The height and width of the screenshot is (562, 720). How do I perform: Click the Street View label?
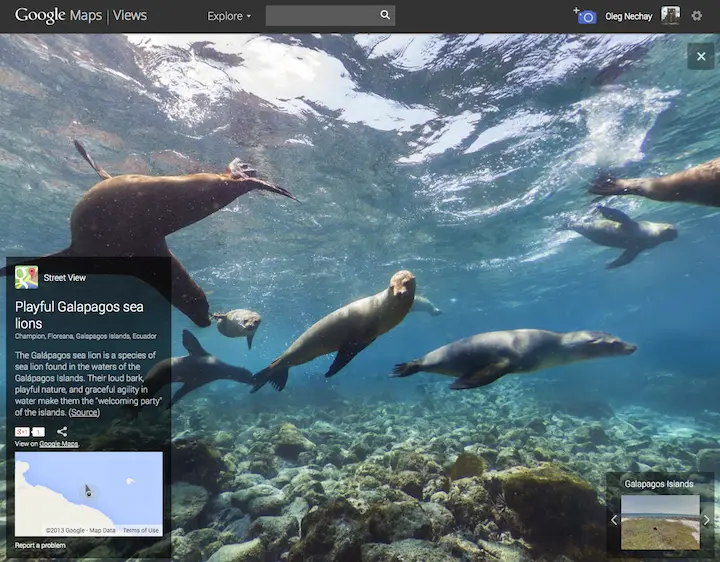[64, 277]
